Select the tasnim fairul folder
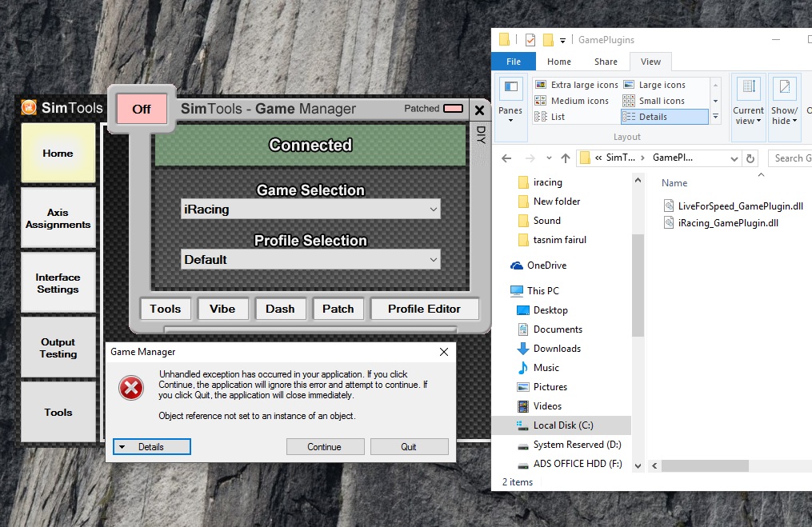 560,240
